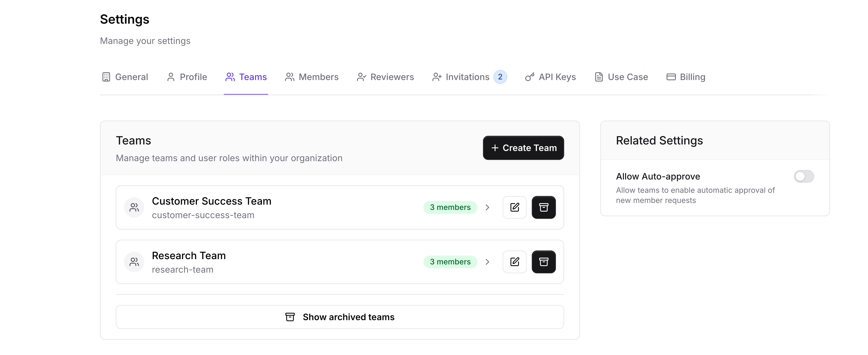Click the Research Team 3 members badge
Viewport: 868px width, 355px height.
pyautogui.click(x=450, y=262)
